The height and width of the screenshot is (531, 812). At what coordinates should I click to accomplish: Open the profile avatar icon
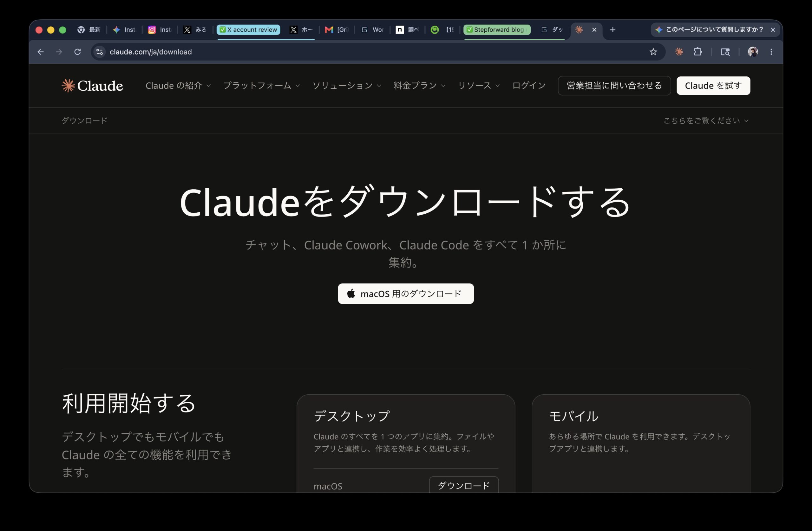pyautogui.click(x=753, y=52)
